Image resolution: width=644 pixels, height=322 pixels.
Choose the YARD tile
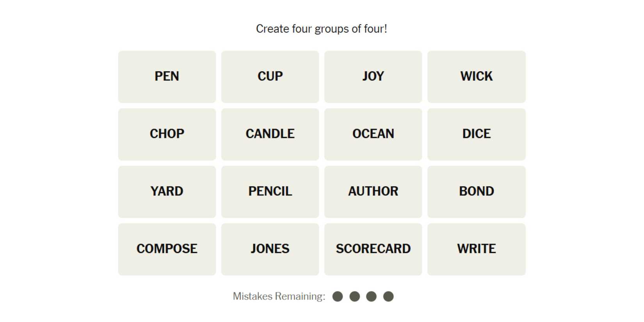click(167, 192)
